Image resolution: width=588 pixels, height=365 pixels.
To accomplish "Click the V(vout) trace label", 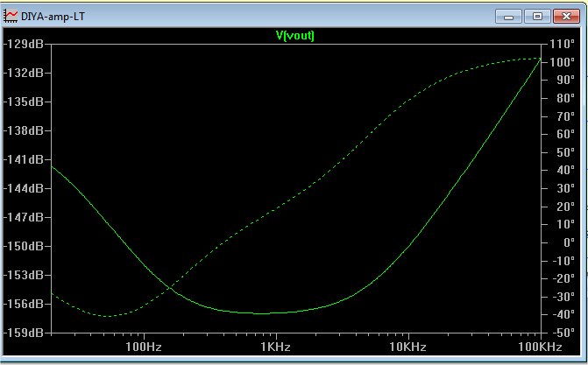I will pos(294,36).
